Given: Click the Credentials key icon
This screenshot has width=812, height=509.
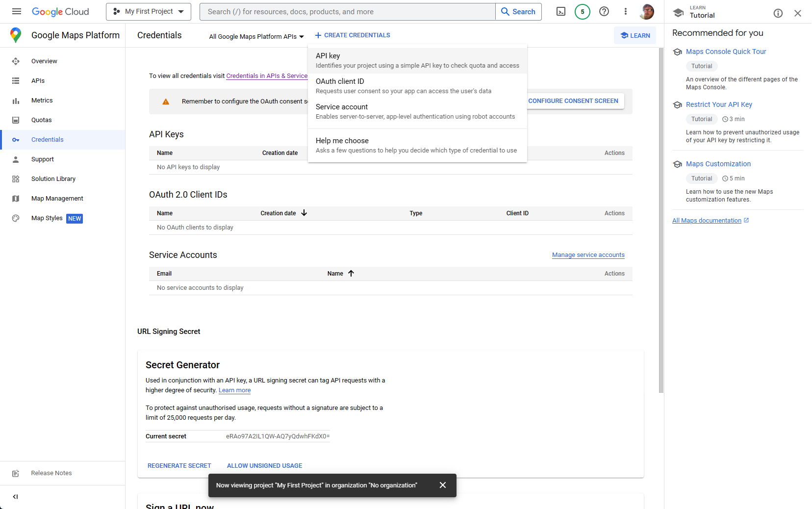Looking at the screenshot, I should [16, 140].
